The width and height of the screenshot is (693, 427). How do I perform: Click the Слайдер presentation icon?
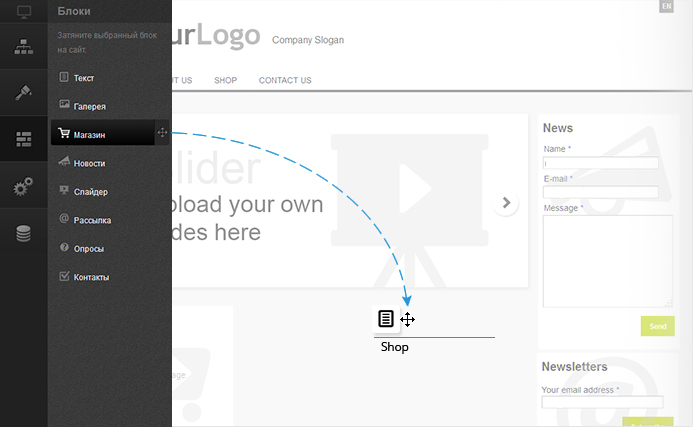pyautogui.click(x=64, y=190)
